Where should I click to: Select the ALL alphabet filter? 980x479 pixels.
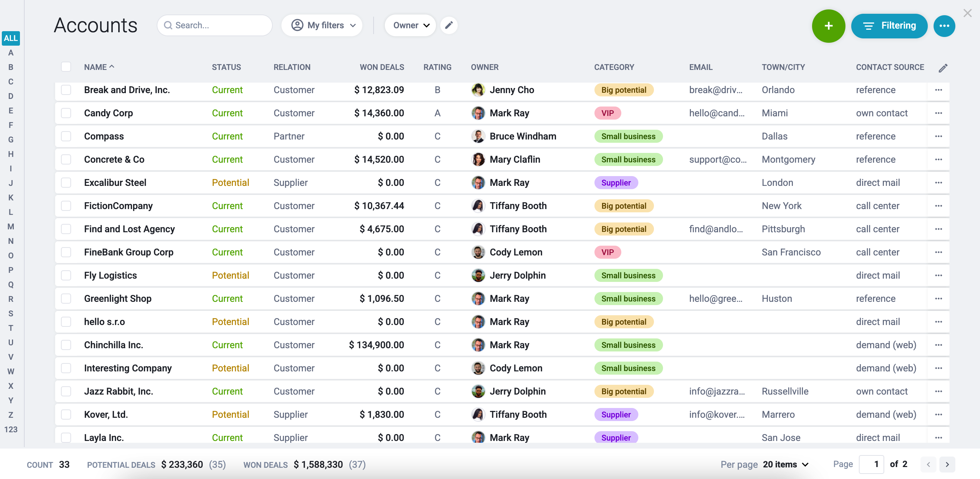[x=11, y=38]
